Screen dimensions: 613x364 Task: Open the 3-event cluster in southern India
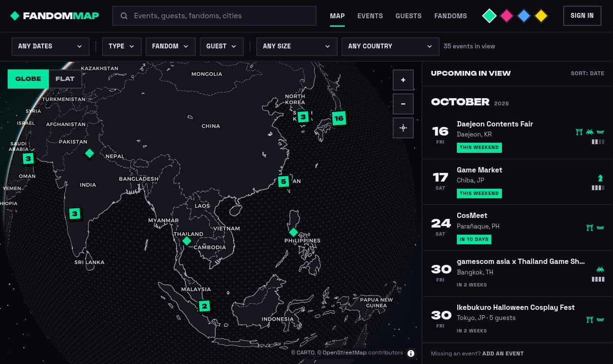[74, 214]
